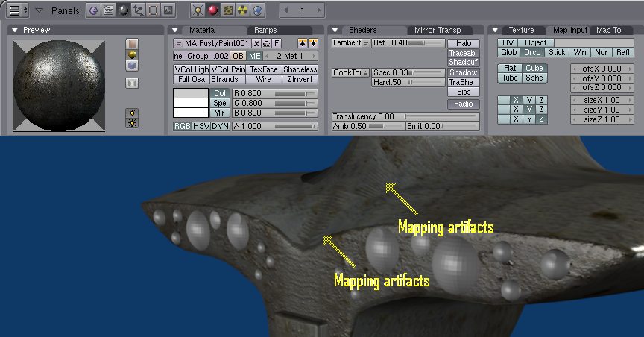Click the Orco texture coordinates button
The height and width of the screenshot is (337, 644).
(533, 53)
